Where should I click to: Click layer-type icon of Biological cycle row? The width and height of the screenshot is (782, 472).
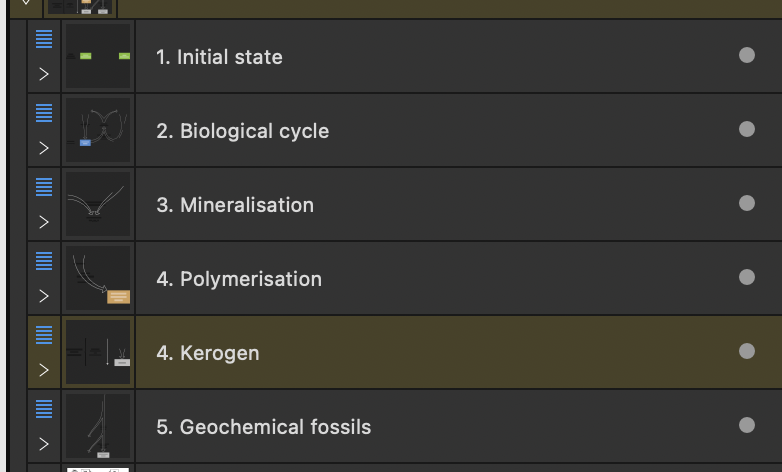point(44,113)
